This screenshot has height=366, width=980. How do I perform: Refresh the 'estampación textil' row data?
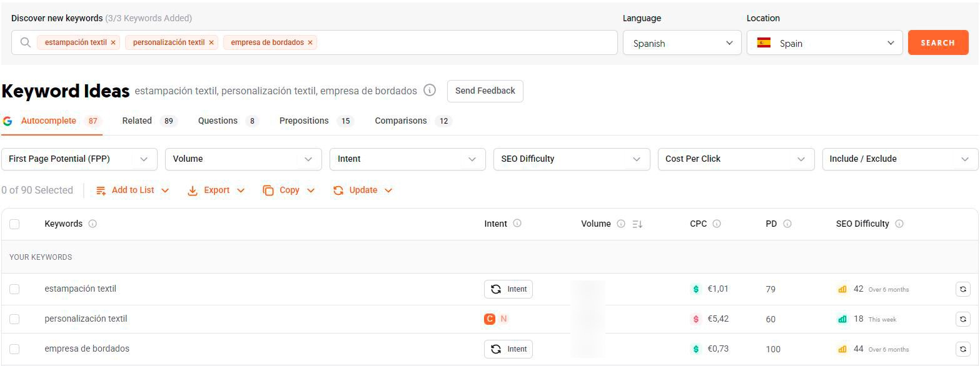click(962, 289)
